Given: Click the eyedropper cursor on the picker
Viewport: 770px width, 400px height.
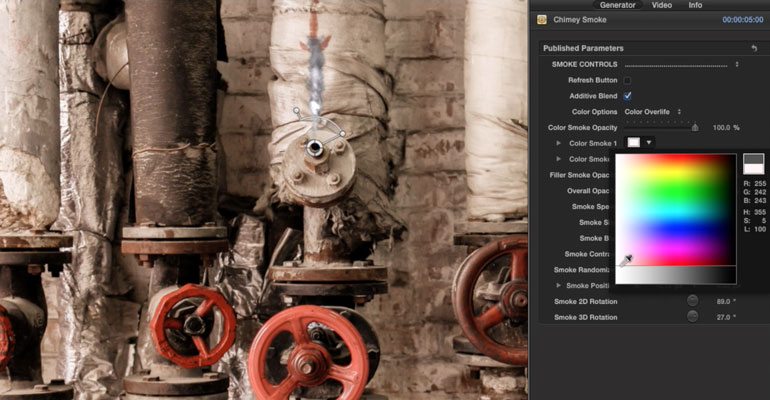Looking at the screenshot, I should [625, 261].
